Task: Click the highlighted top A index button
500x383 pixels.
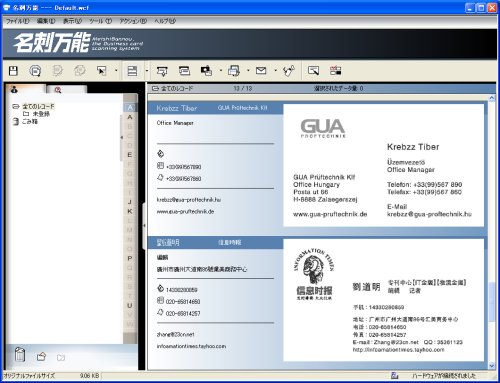Action: 130,108
